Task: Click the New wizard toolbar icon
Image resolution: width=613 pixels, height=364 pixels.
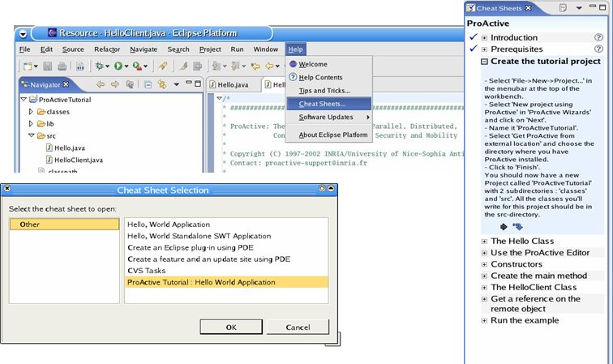Action: point(28,66)
